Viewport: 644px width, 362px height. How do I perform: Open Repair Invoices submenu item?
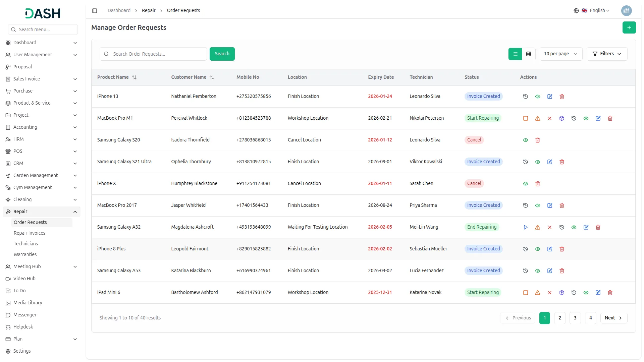pyautogui.click(x=30, y=233)
